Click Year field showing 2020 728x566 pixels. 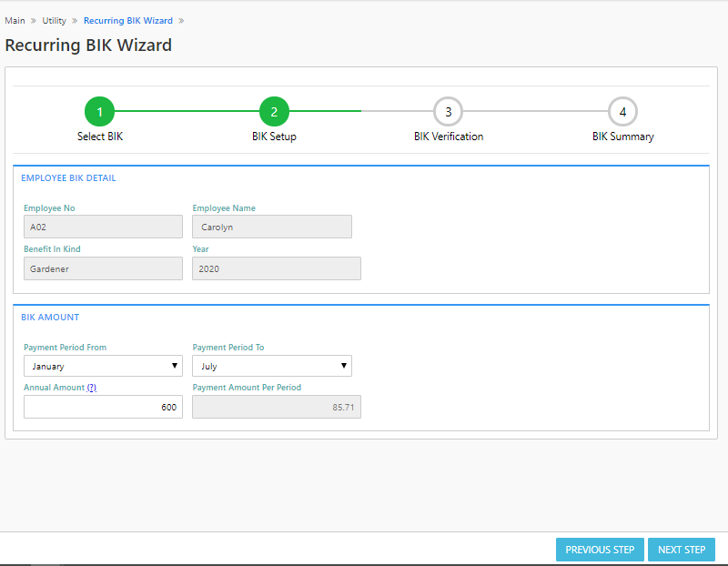coord(277,268)
